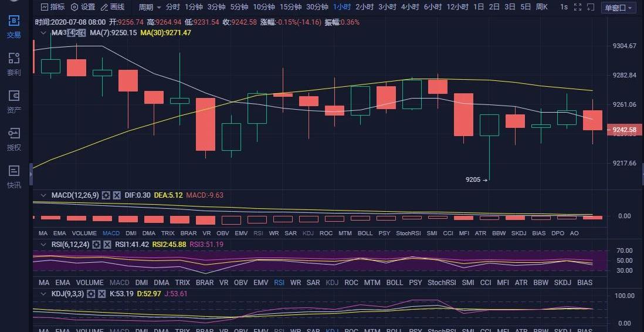Open the 周期 (Period) dropdown

coord(149,7)
